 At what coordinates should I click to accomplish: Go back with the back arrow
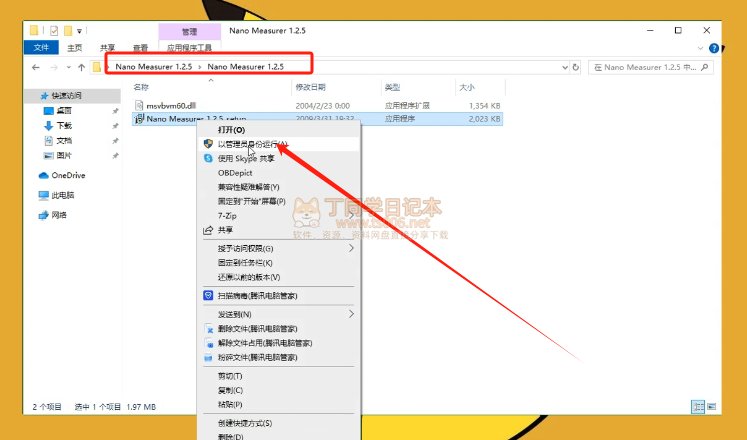tap(36, 68)
